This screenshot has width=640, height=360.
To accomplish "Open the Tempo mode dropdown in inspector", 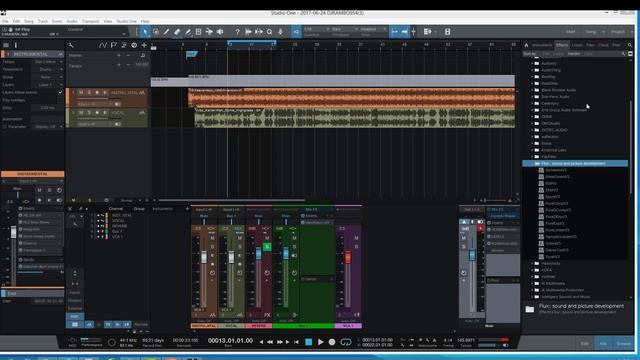I will (48, 62).
